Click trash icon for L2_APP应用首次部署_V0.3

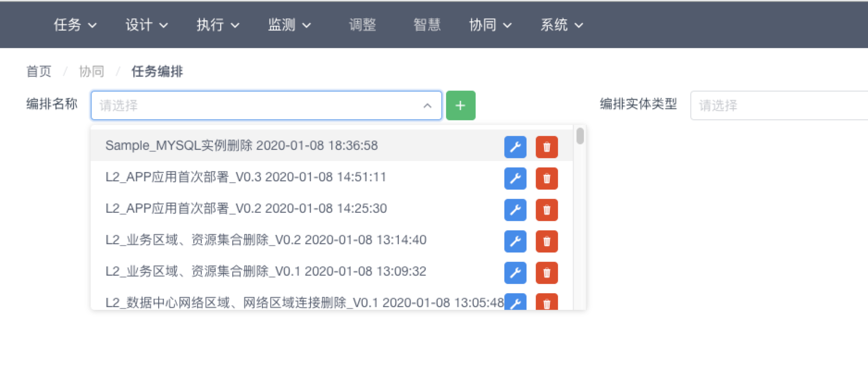[546, 179]
